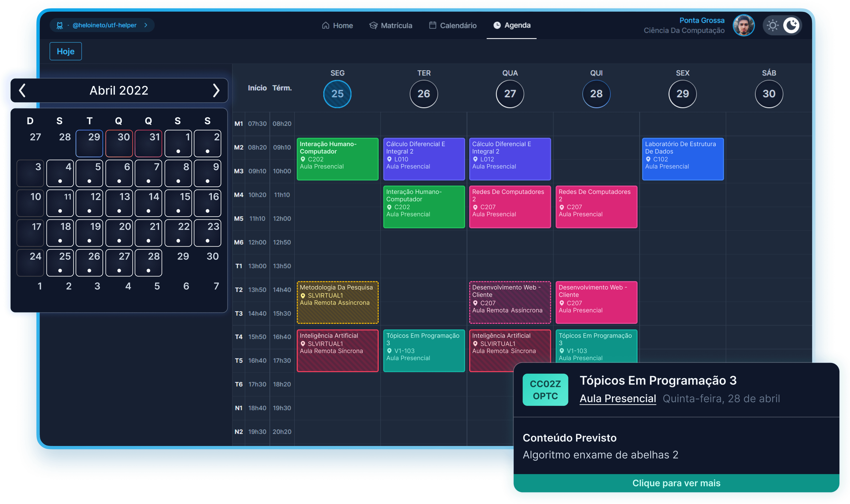
Task: Select SEX day 29 circle
Action: (682, 94)
